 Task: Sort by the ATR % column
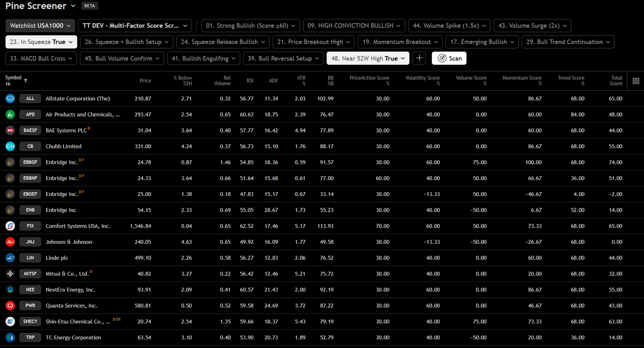[301, 81]
